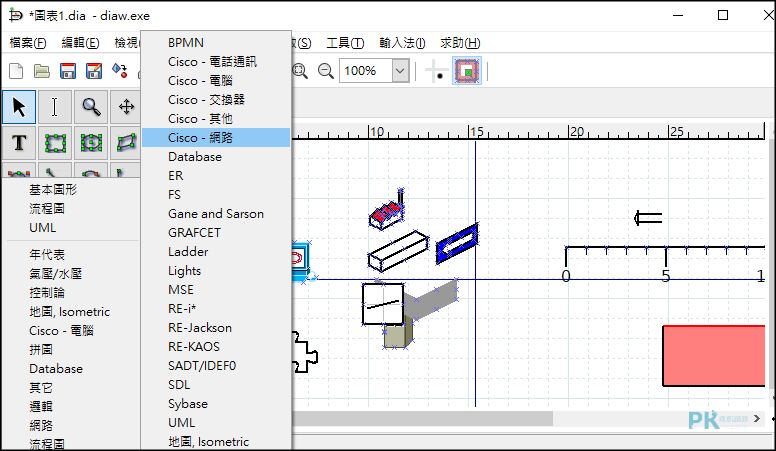The image size is (776, 451).
Task: Select the Scroll move tool
Action: click(126, 107)
